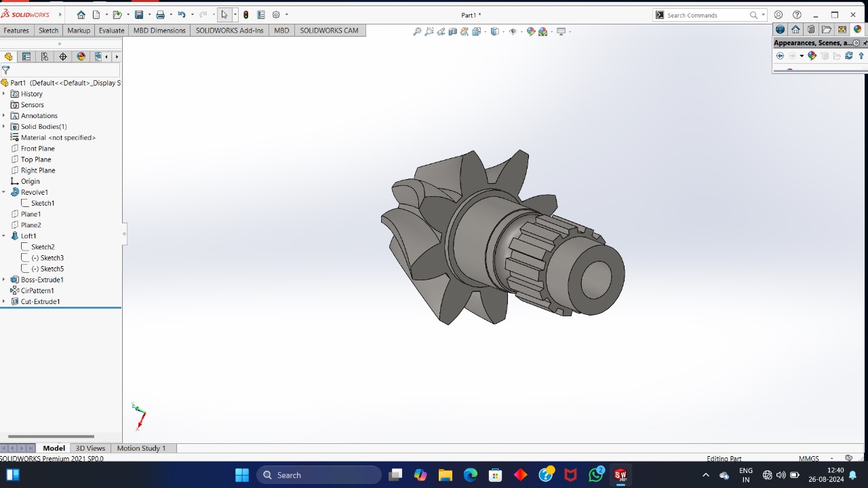Toggle Hide/Show Items eye icon
The height and width of the screenshot is (488, 868).
(513, 31)
